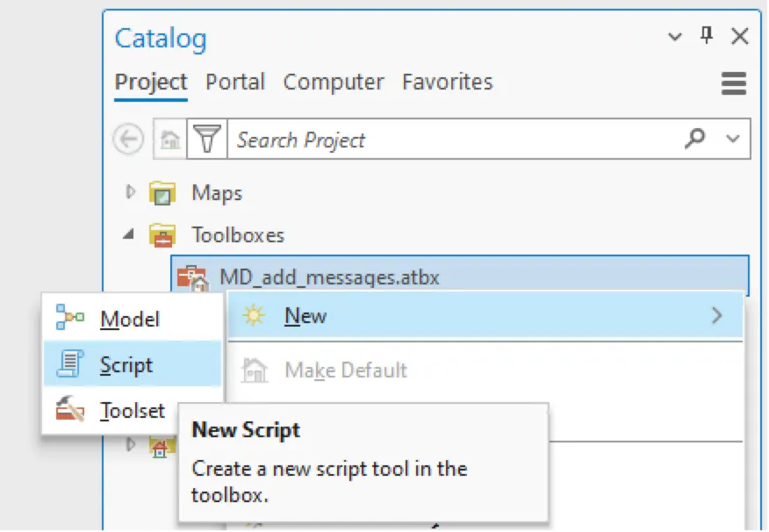The width and height of the screenshot is (769, 532).
Task: Click the back navigation arrow
Action: click(x=128, y=139)
